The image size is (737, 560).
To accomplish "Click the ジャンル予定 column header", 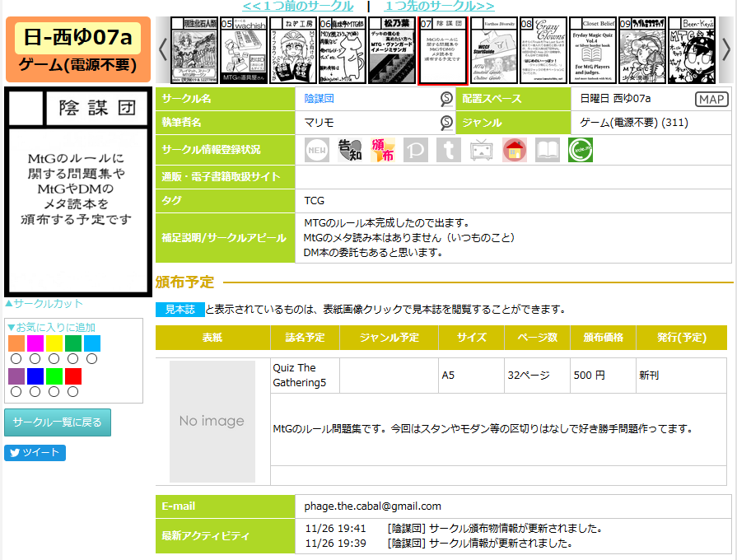I will (x=389, y=338).
